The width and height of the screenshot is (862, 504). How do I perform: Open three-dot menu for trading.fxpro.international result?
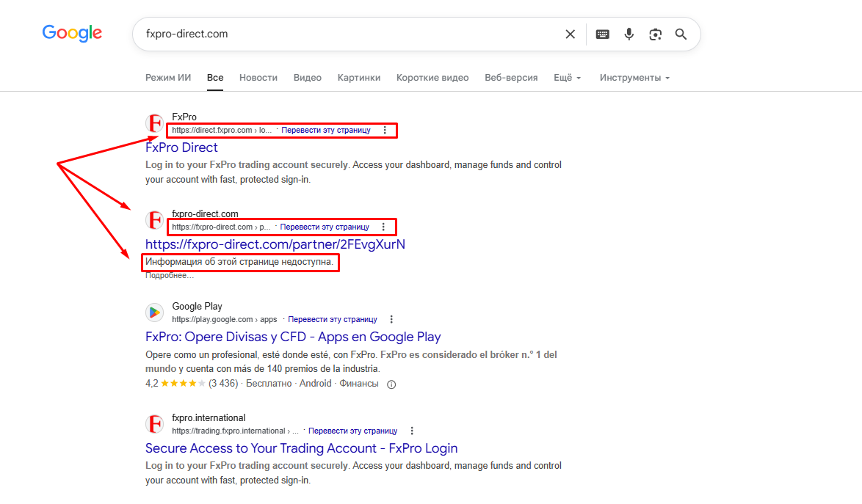coord(412,431)
